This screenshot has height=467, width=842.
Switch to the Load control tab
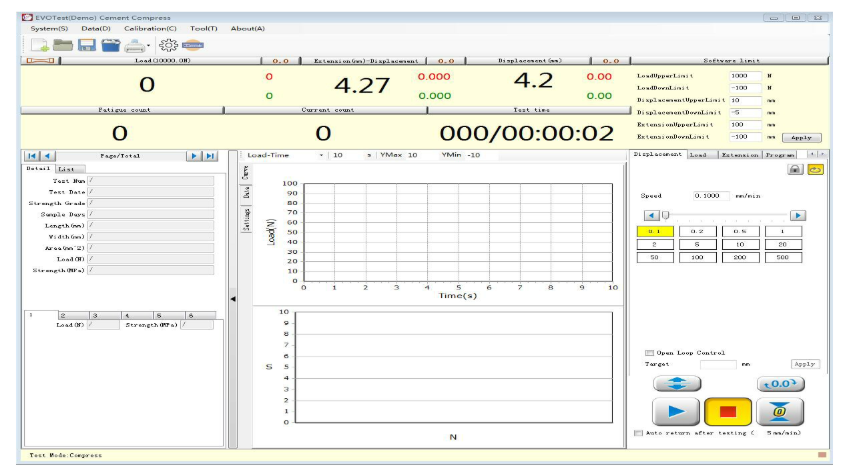coord(701,155)
